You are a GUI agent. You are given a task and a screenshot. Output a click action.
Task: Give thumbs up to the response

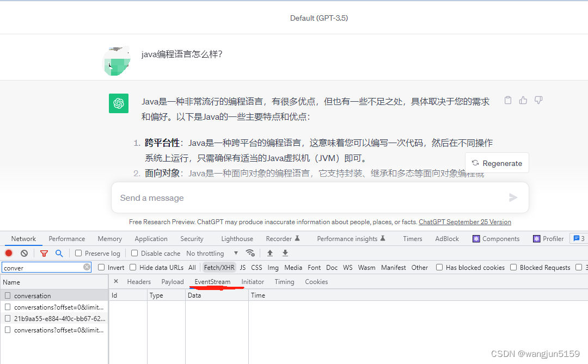pos(523,100)
